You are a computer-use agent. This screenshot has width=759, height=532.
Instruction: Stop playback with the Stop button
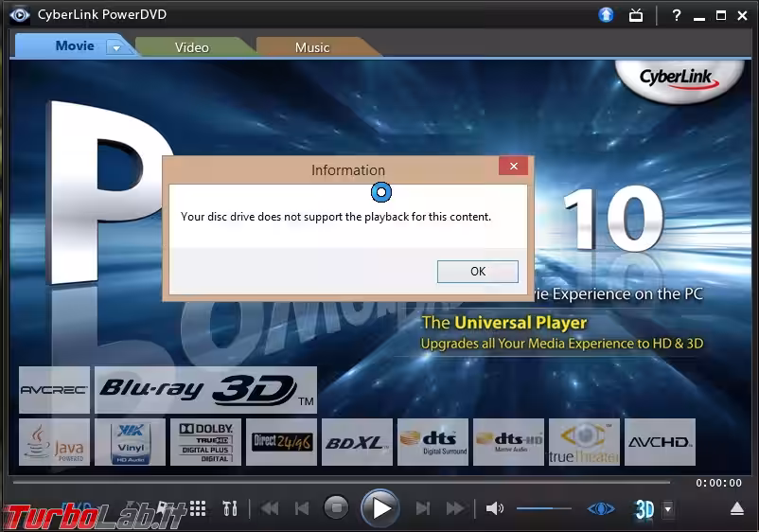[336, 507]
